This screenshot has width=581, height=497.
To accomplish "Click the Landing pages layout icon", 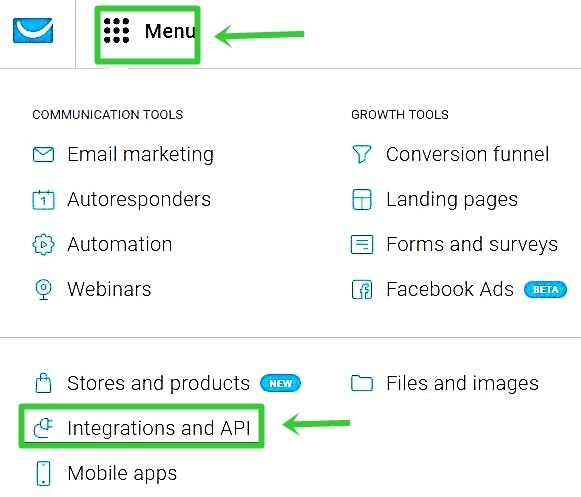I will pyautogui.click(x=362, y=199).
